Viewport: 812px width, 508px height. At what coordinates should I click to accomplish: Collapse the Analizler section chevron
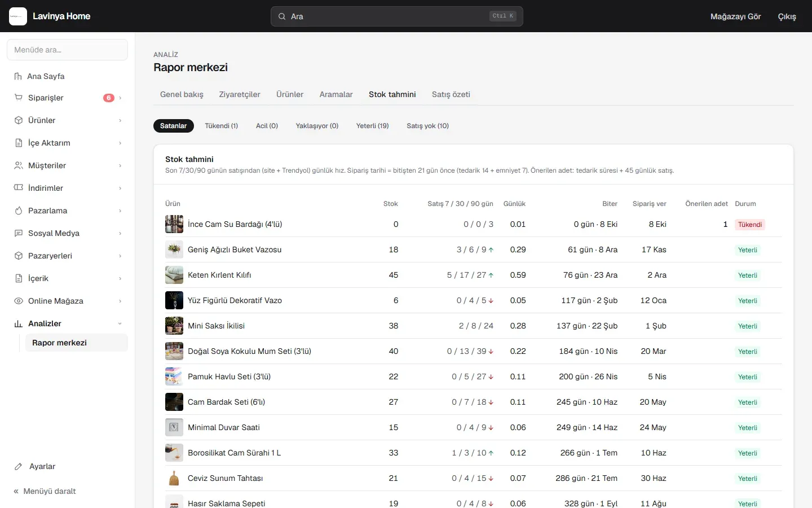tap(120, 323)
